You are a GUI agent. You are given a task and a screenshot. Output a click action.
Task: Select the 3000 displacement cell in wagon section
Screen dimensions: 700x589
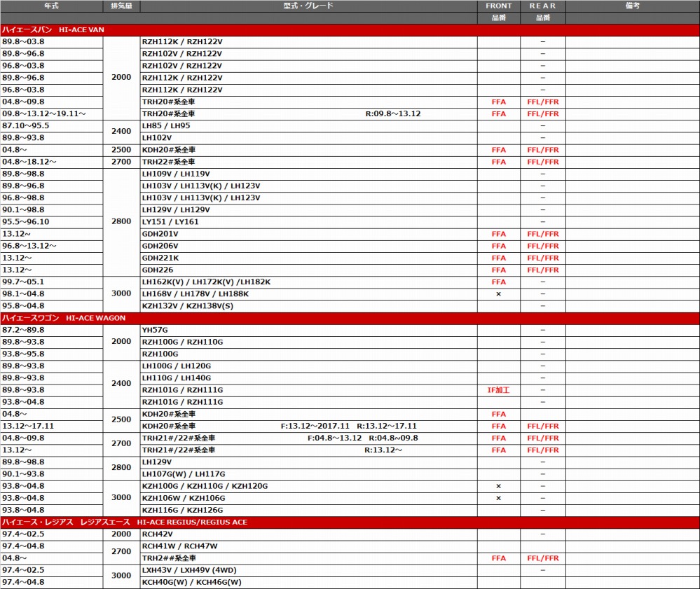point(121,498)
